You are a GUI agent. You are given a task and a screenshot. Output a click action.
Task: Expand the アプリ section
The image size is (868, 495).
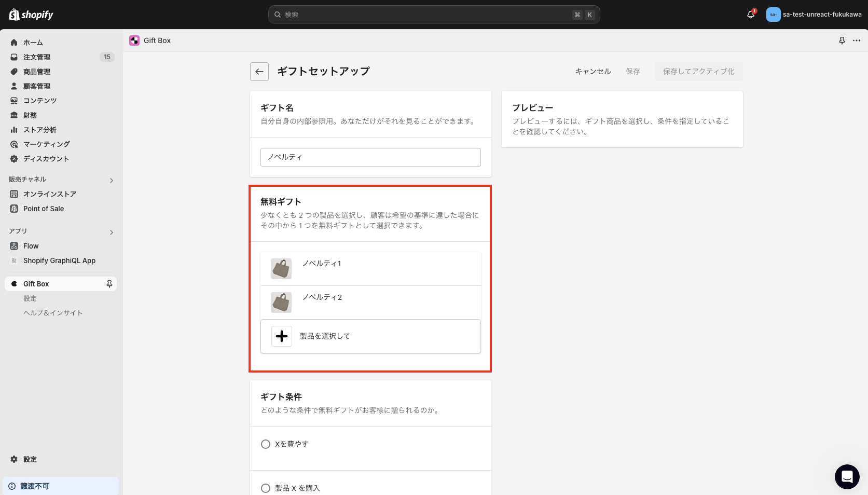pos(111,232)
